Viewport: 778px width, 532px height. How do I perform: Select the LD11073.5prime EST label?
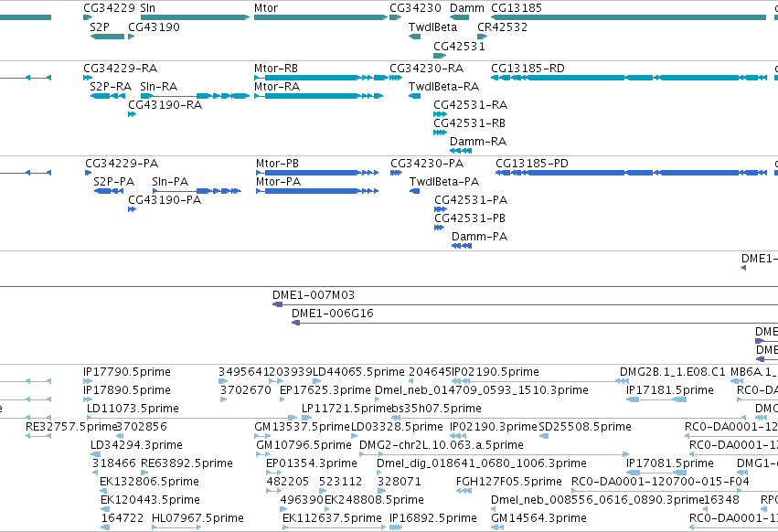tap(133, 409)
